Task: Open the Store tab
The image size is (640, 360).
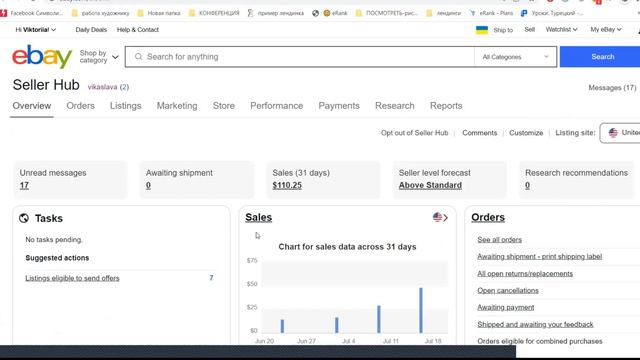Action: pyautogui.click(x=224, y=106)
